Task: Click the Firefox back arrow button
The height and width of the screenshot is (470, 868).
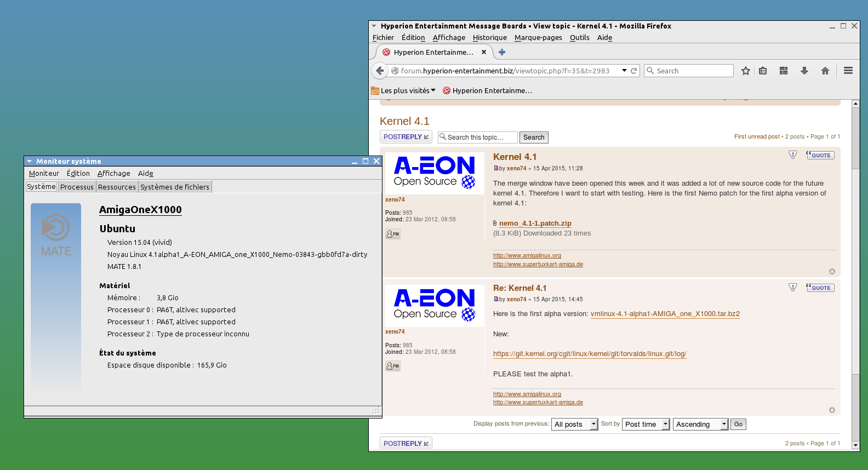Action: coord(380,71)
